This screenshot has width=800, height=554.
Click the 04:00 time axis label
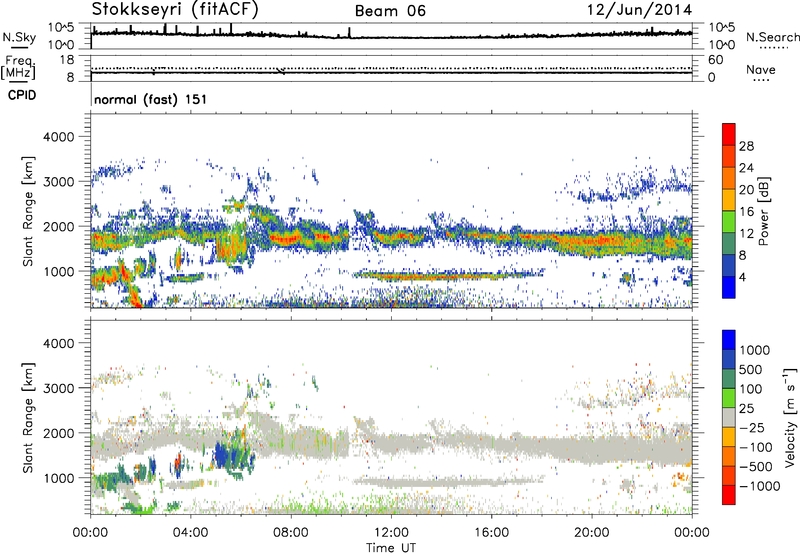[x=190, y=533]
